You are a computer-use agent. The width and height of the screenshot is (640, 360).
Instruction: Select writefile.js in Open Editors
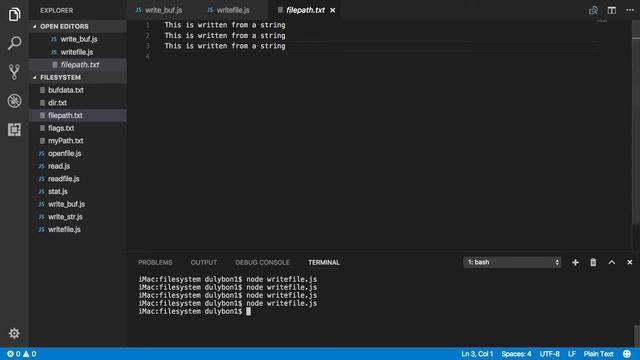click(x=78, y=52)
